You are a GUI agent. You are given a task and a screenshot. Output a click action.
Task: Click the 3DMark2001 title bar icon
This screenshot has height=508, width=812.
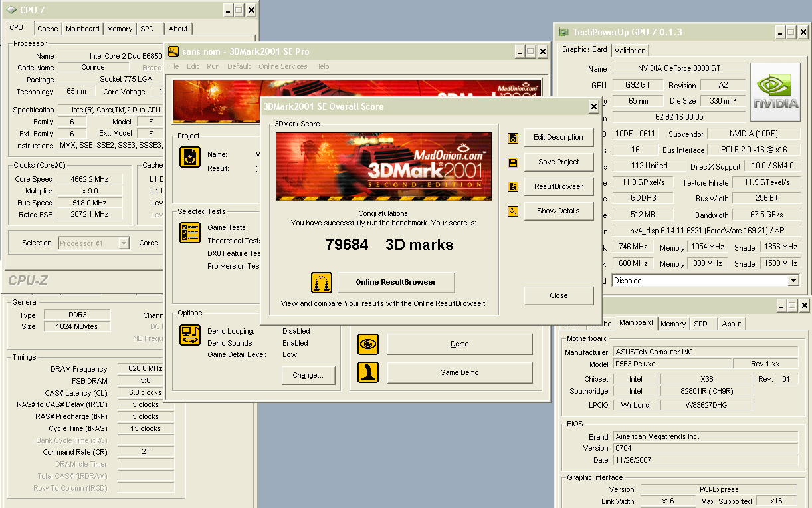click(173, 51)
